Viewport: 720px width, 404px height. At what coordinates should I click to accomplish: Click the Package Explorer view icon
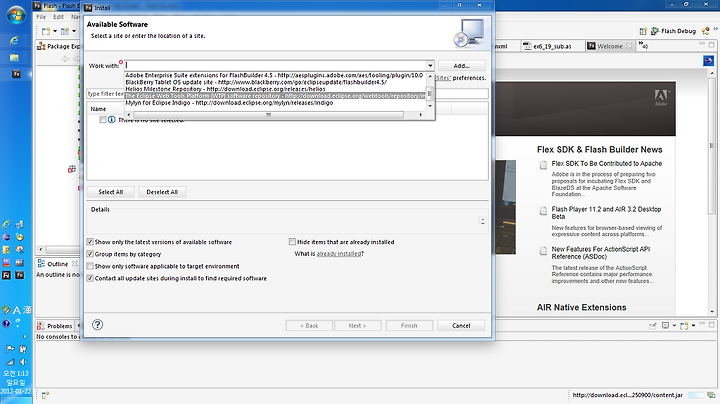pos(41,46)
